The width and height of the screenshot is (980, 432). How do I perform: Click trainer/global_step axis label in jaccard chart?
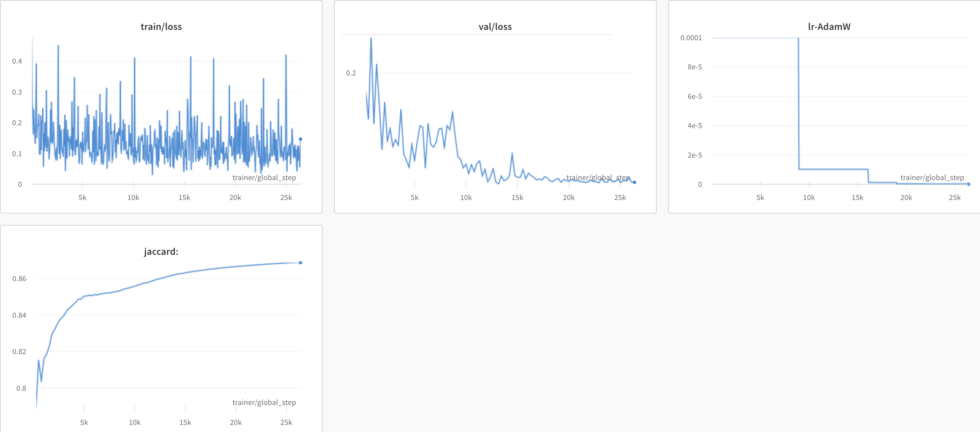click(264, 402)
